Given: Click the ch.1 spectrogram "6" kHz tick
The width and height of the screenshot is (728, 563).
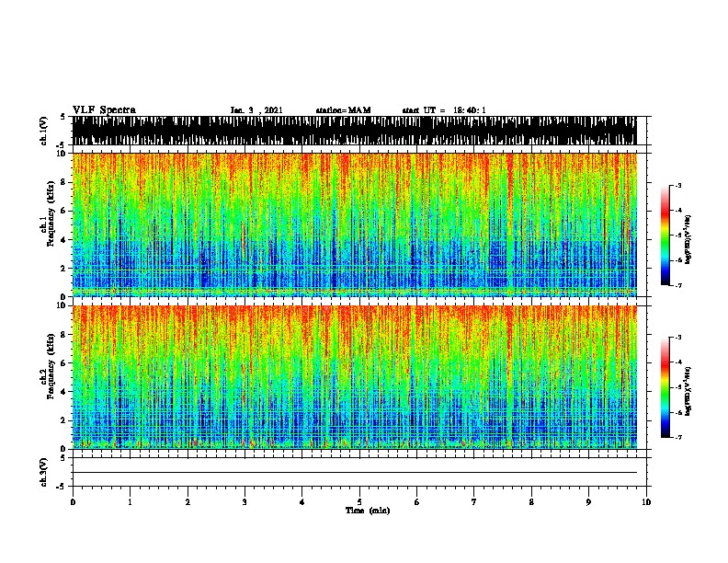Looking at the screenshot, I should click(64, 211).
